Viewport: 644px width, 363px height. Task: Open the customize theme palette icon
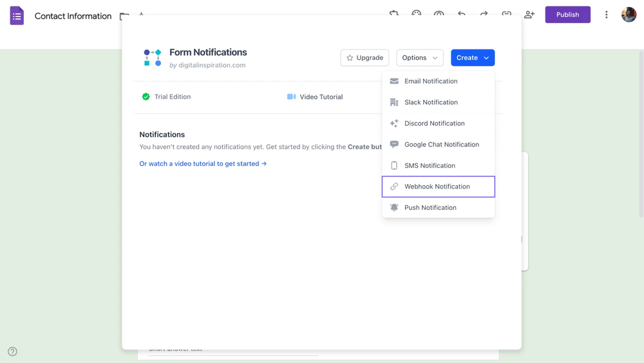coord(417,14)
